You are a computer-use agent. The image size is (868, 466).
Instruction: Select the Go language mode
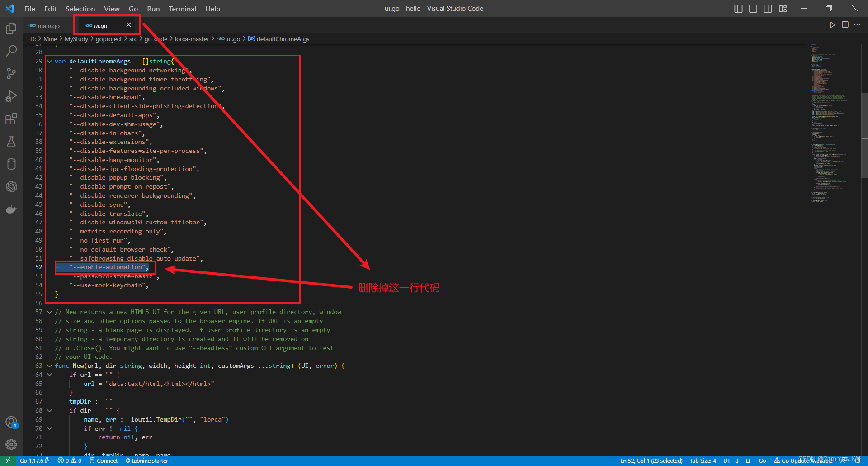click(x=762, y=461)
